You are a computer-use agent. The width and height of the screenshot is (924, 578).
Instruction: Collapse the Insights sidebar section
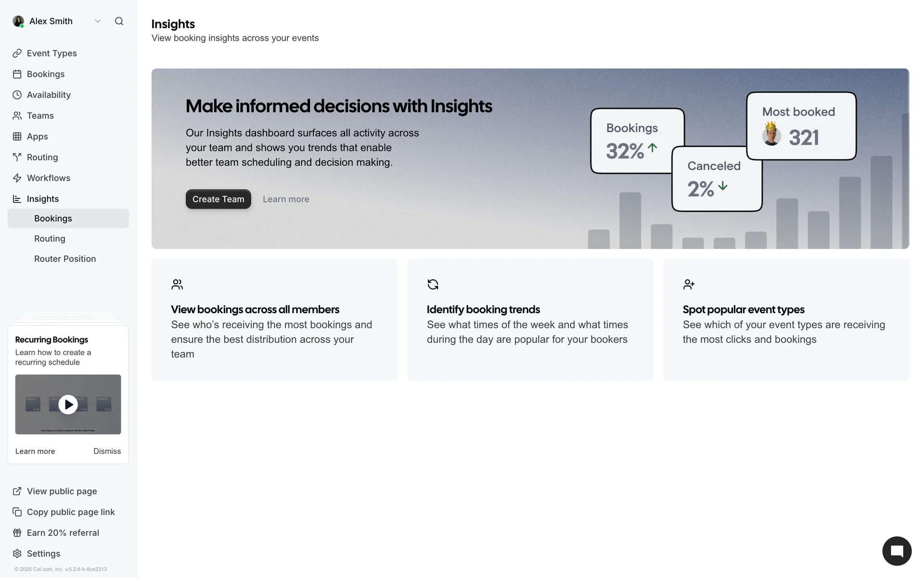(42, 199)
